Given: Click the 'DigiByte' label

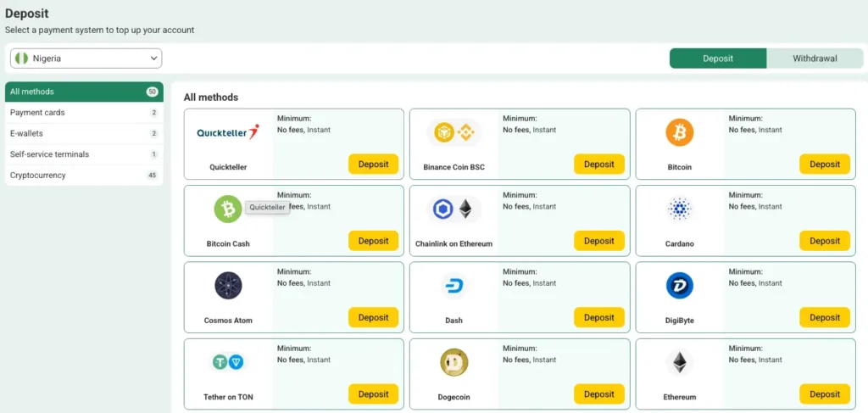Looking at the screenshot, I should tap(679, 321).
